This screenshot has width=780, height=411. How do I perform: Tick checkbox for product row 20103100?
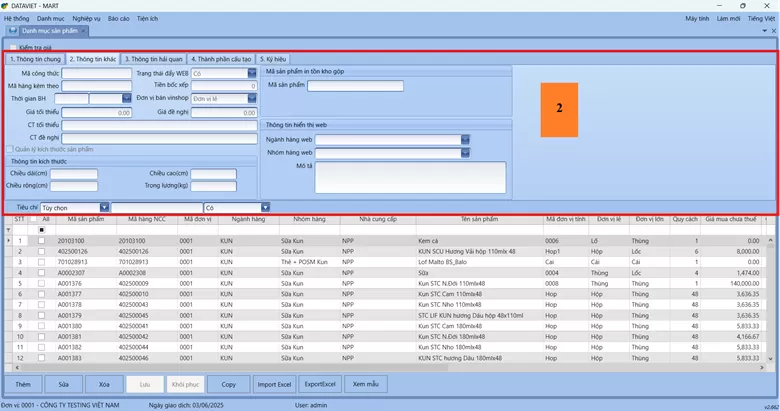click(x=41, y=241)
